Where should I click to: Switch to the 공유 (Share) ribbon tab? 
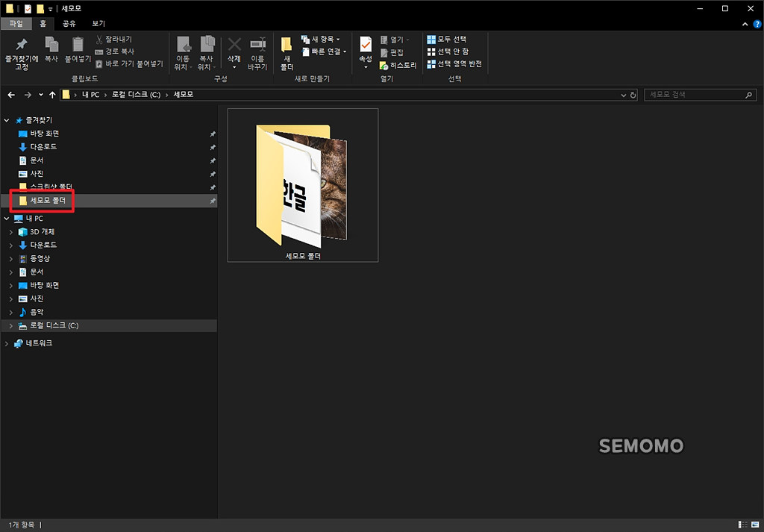click(69, 23)
